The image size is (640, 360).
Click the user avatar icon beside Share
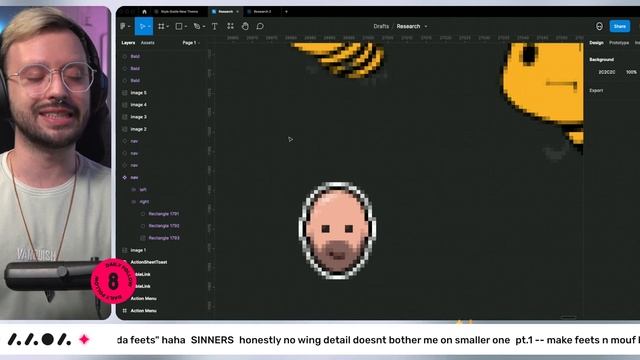click(x=599, y=26)
